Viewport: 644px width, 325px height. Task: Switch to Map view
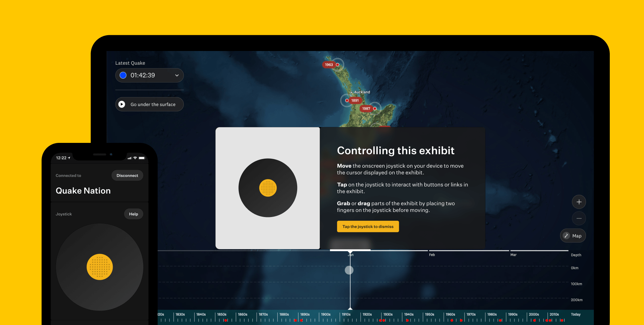click(x=573, y=236)
